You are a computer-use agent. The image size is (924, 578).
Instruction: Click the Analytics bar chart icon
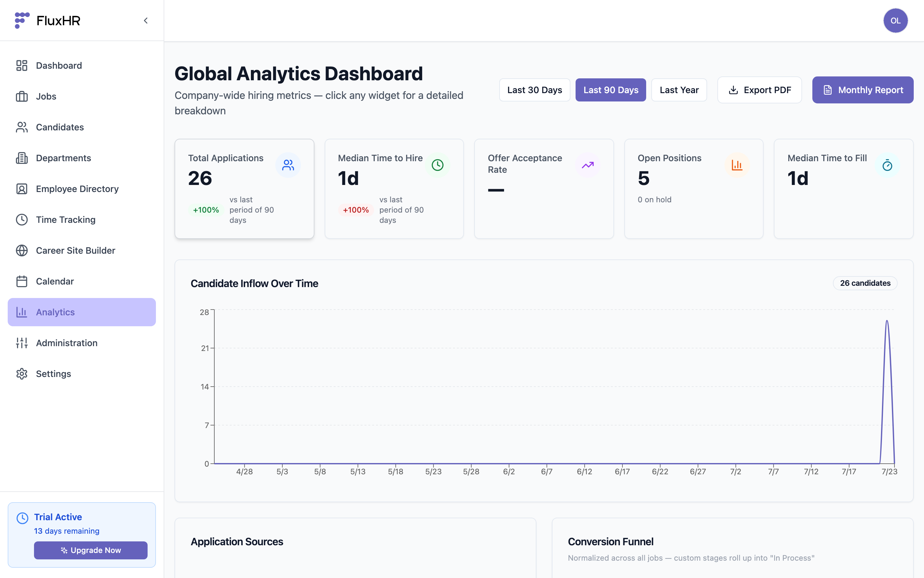point(22,312)
